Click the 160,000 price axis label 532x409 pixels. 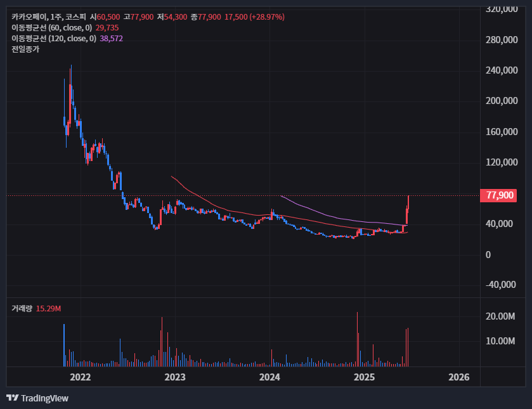click(x=502, y=132)
